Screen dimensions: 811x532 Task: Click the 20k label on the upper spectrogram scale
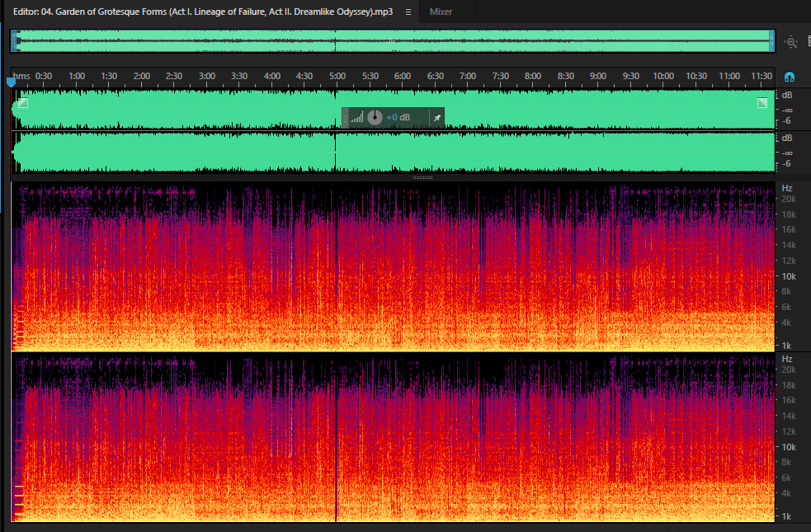[x=789, y=199]
